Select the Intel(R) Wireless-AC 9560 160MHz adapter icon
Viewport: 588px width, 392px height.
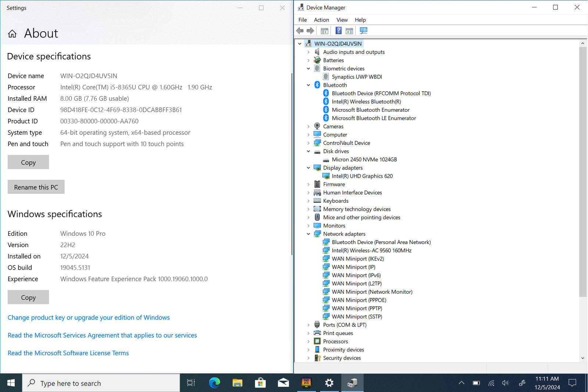[x=326, y=250]
